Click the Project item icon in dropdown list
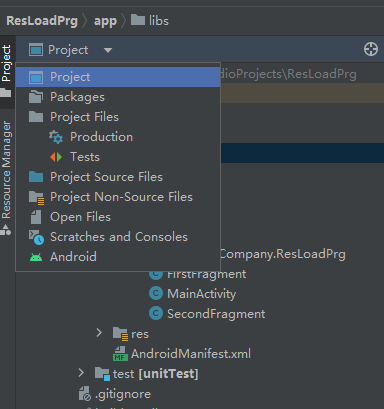The height and width of the screenshot is (409, 384). point(36,77)
